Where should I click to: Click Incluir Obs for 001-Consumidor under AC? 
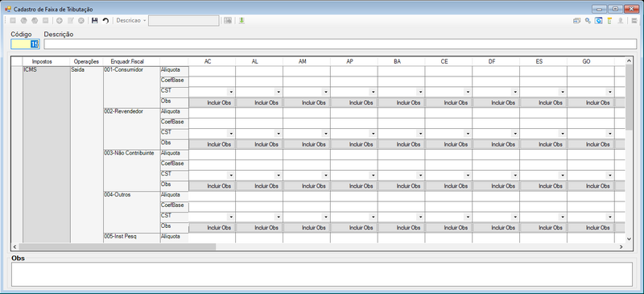(212, 103)
